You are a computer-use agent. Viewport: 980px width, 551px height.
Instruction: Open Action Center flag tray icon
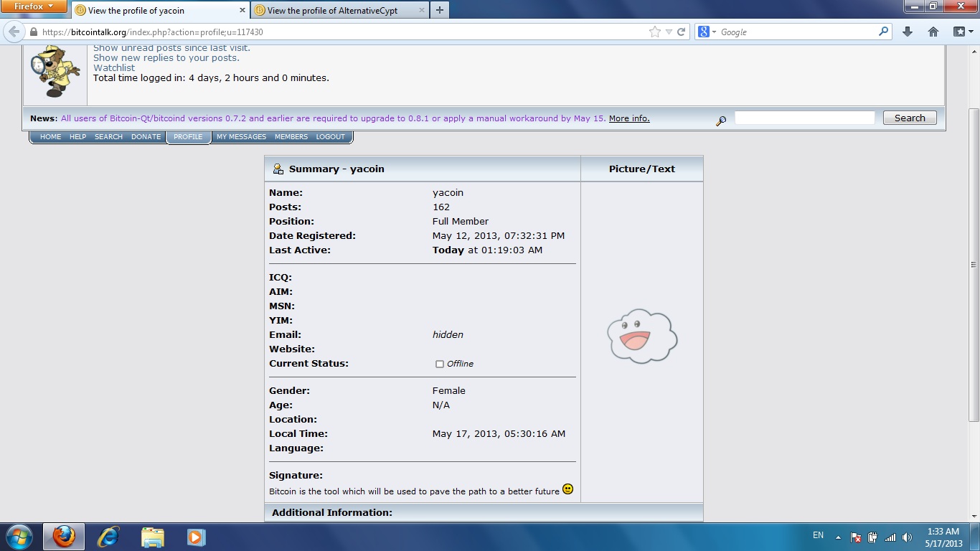click(x=856, y=537)
